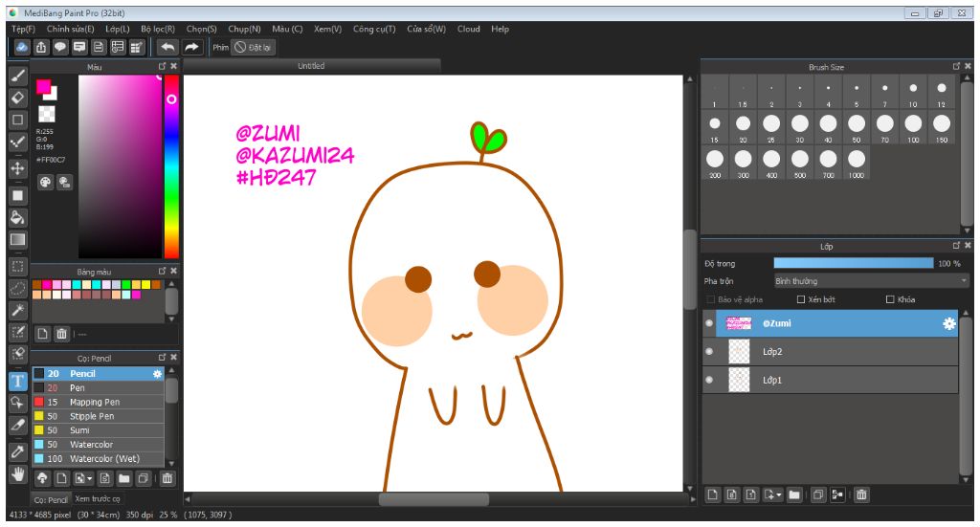Select the Pen brush
The width and height of the screenshot is (980, 527).
99,387
